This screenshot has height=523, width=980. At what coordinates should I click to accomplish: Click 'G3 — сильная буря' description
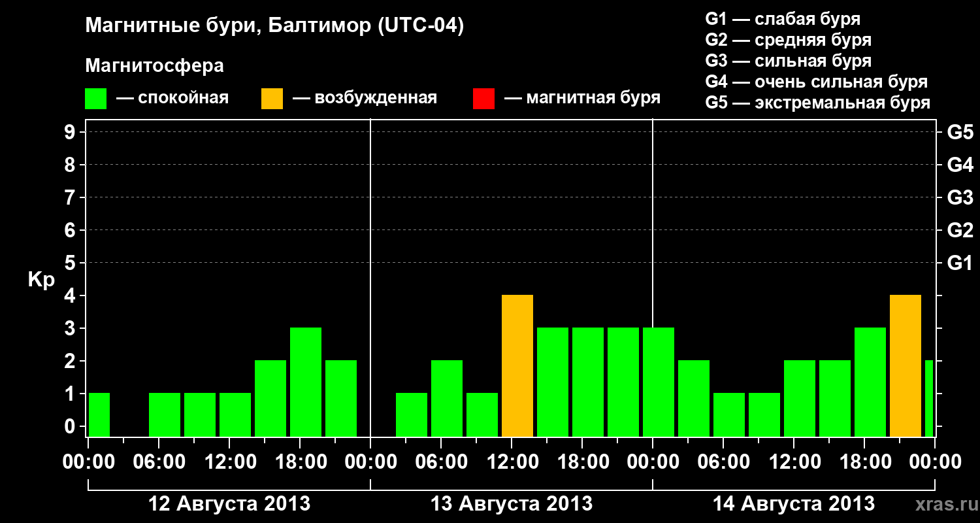(x=789, y=61)
